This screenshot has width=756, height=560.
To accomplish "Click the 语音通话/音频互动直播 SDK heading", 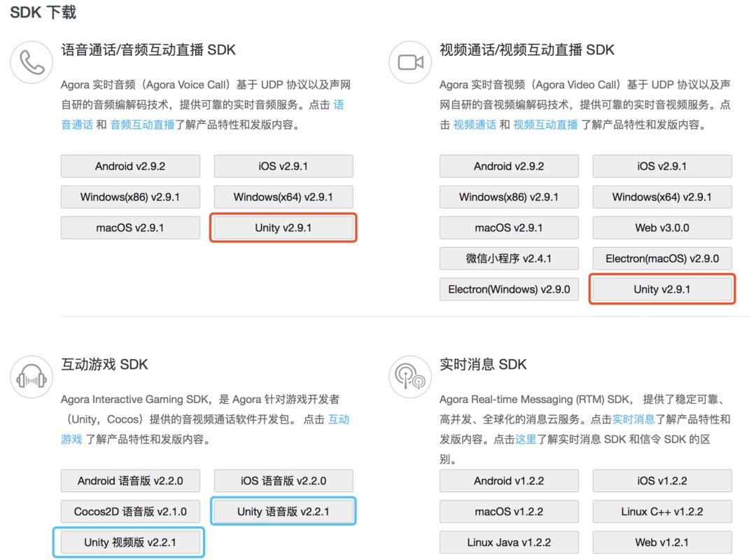I will (148, 50).
